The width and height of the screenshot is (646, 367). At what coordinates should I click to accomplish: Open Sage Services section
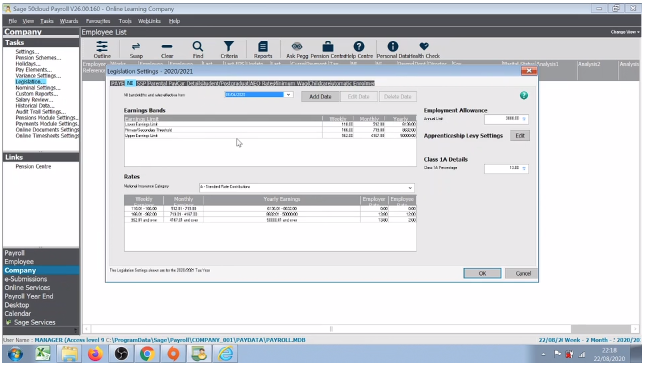click(x=35, y=322)
